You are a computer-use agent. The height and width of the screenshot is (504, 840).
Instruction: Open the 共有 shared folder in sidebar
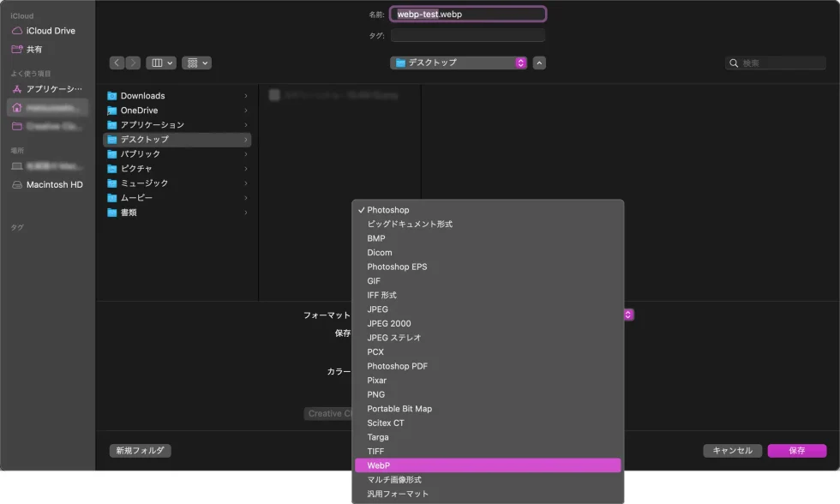coord(34,50)
